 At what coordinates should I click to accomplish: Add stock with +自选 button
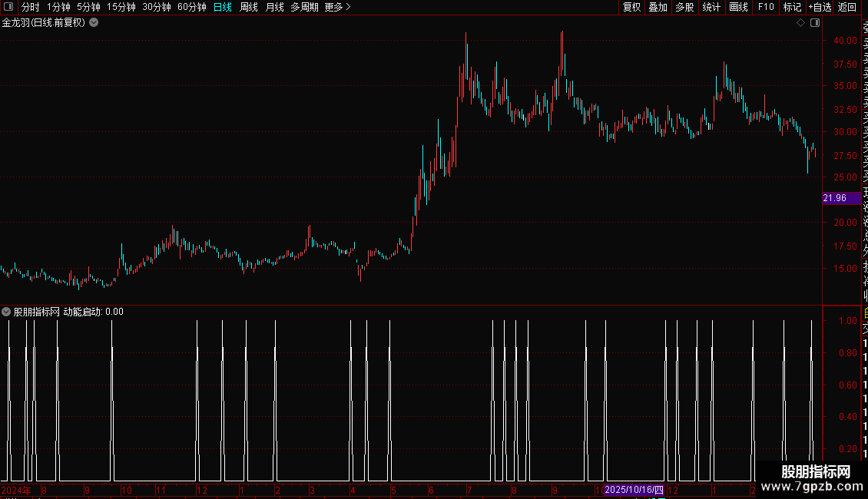pyautogui.click(x=820, y=7)
